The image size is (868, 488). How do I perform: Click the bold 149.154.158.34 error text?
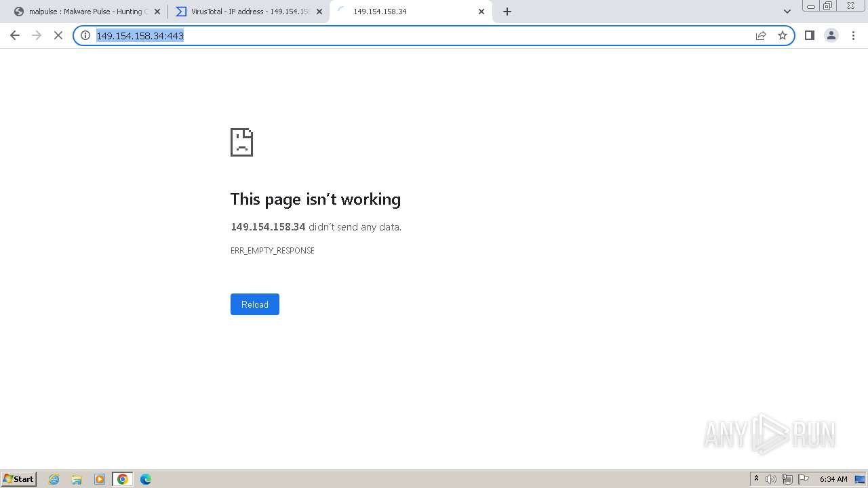coord(268,227)
